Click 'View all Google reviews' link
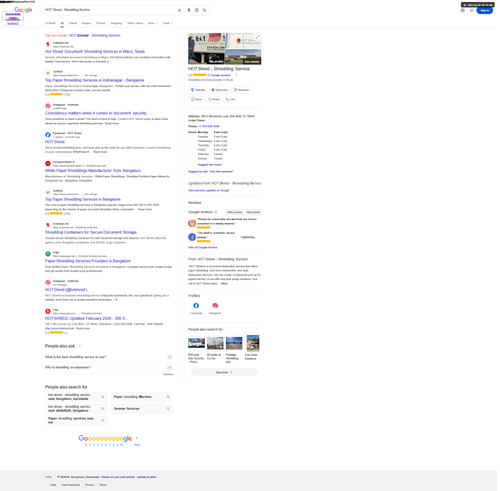Image resolution: width=500 pixels, height=491 pixels. coord(203,248)
